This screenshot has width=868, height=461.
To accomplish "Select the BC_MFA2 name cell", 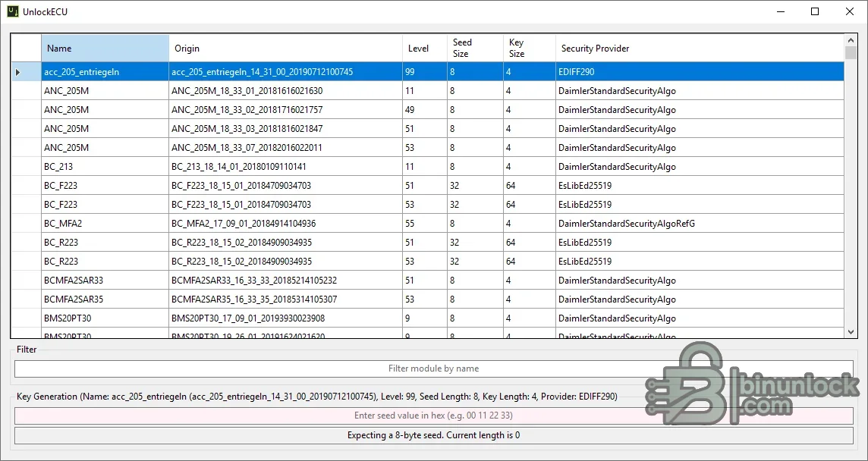I will [x=105, y=224].
